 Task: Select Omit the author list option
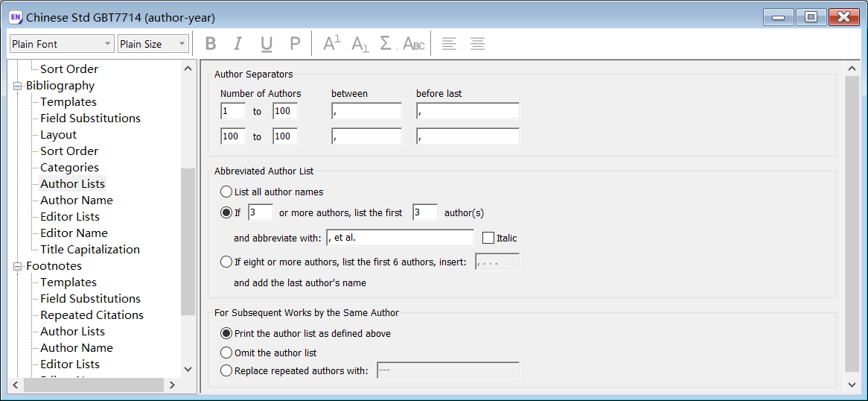tap(226, 353)
